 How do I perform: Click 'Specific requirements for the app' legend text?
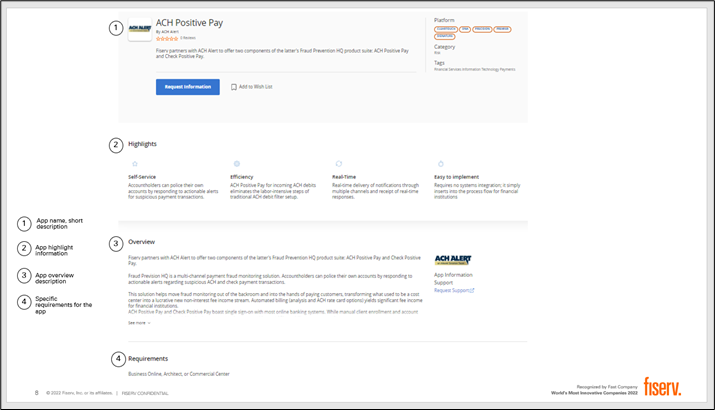(64, 305)
